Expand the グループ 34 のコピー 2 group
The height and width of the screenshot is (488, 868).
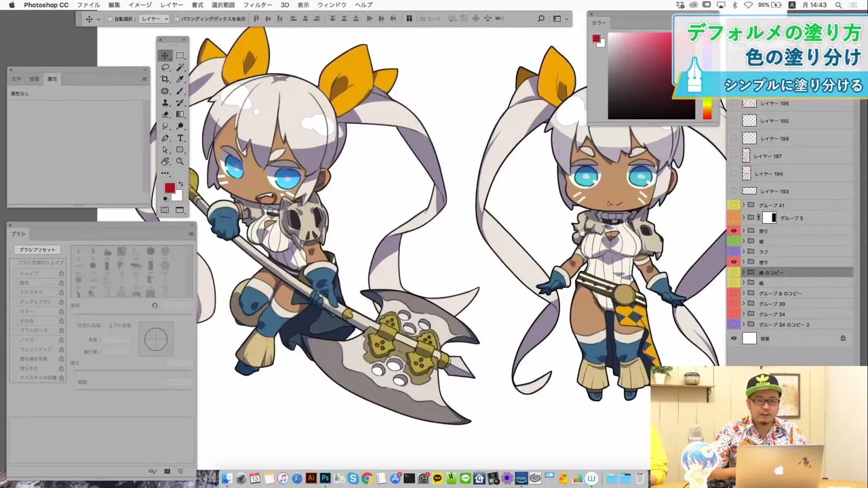pos(745,324)
